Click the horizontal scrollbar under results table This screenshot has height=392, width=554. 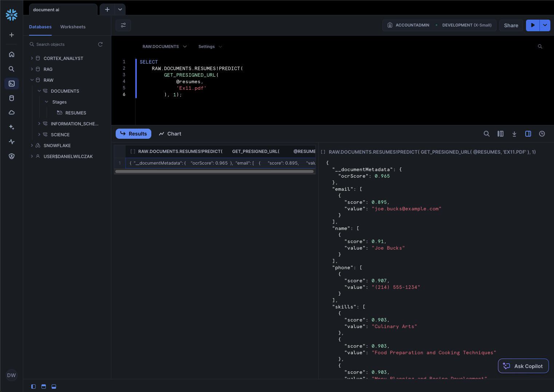[x=214, y=171]
